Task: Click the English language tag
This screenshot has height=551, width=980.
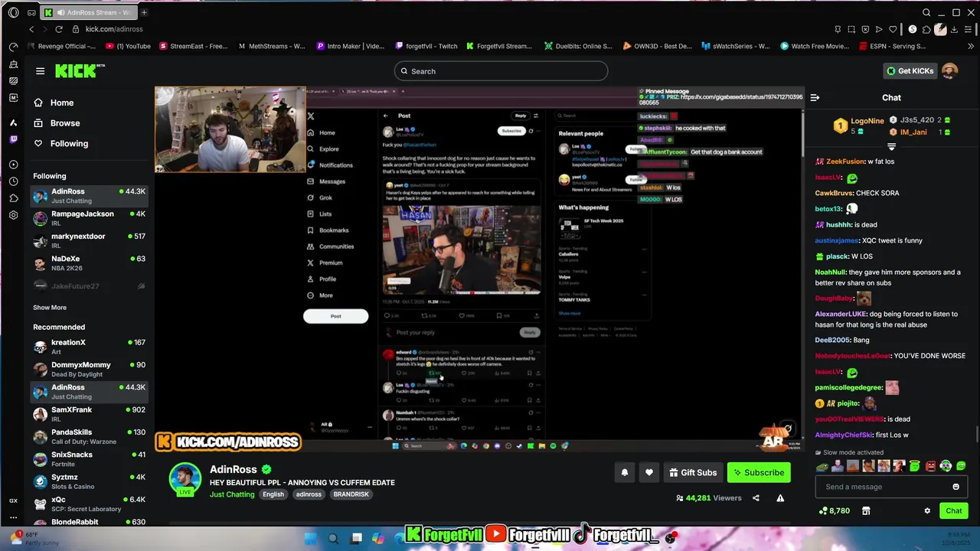Action: click(273, 494)
